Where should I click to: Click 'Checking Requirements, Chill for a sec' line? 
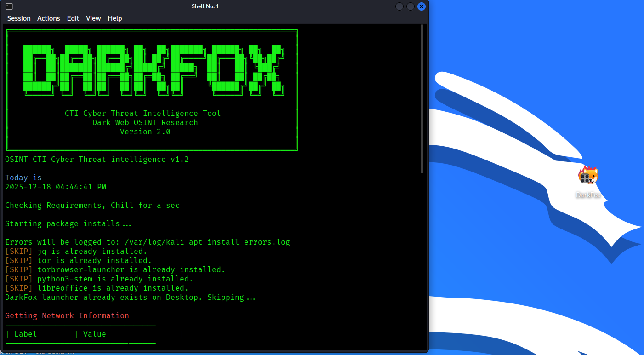click(x=92, y=205)
